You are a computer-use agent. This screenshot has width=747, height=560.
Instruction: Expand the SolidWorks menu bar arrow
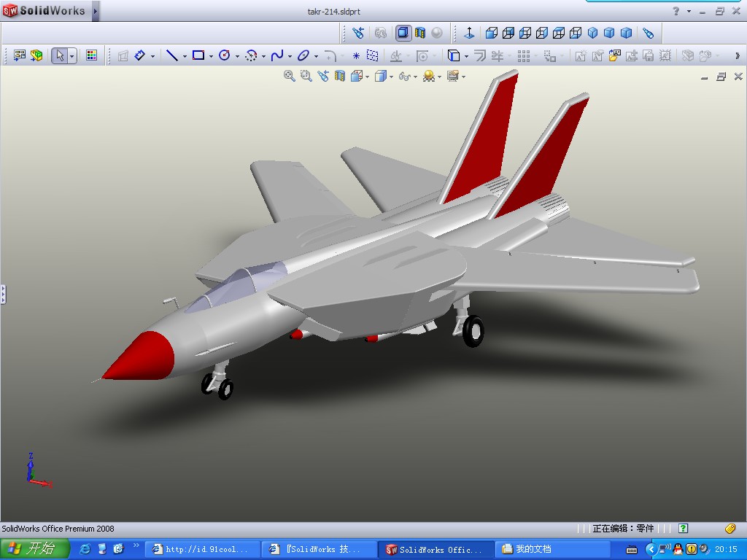tap(96, 11)
